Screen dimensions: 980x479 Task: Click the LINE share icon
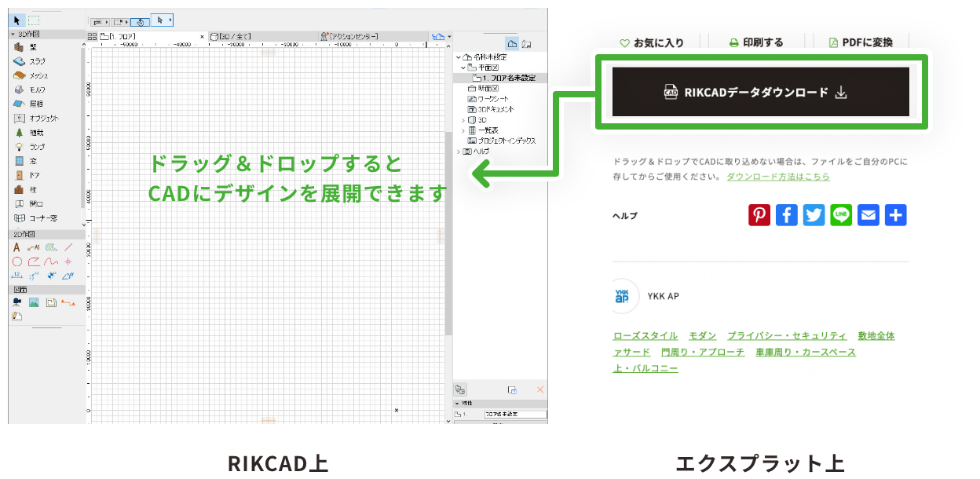point(841,215)
